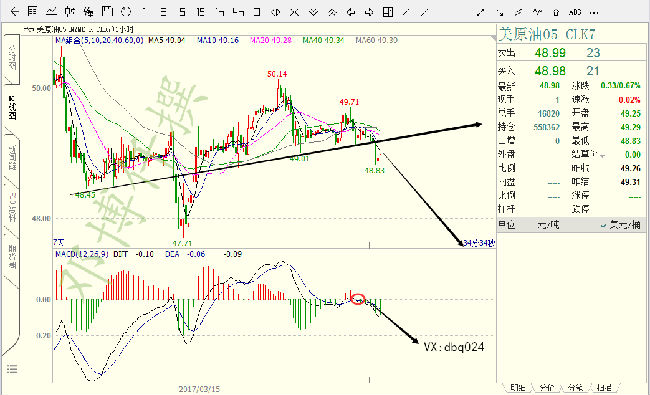Click the MA组合(5,10,20,40,60,0) indicator label

click(x=99, y=40)
